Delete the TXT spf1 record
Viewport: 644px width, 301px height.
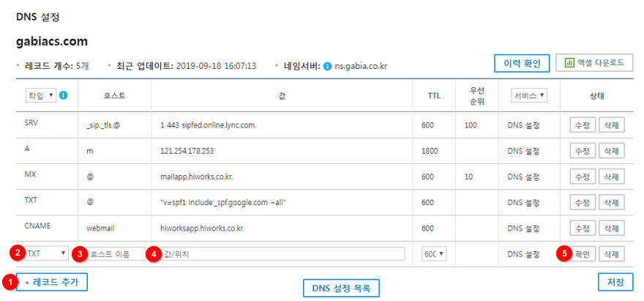click(x=612, y=202)
